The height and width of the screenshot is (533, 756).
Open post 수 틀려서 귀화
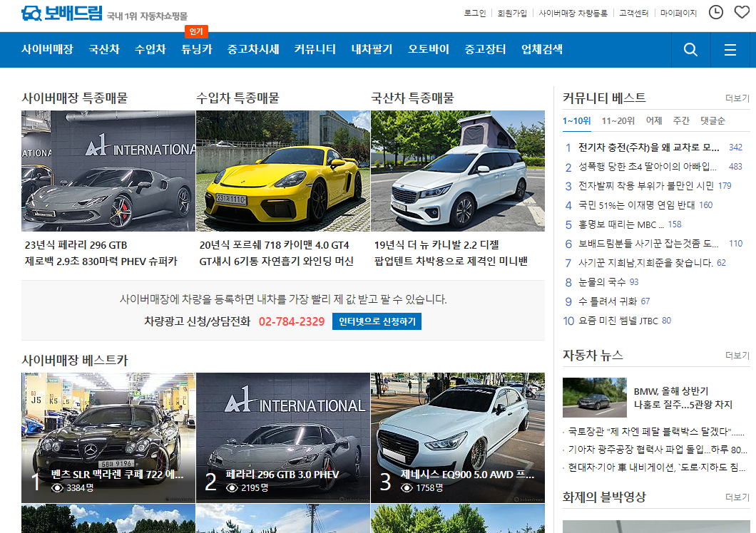click(x=608, y=301)
